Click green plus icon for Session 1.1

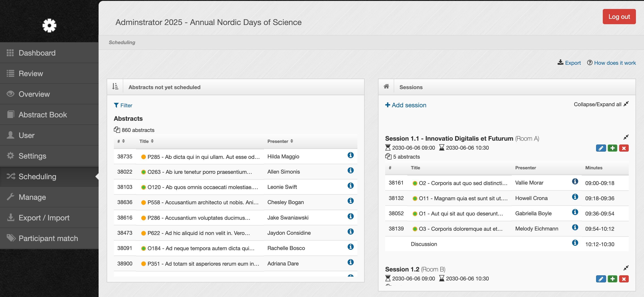612,148
